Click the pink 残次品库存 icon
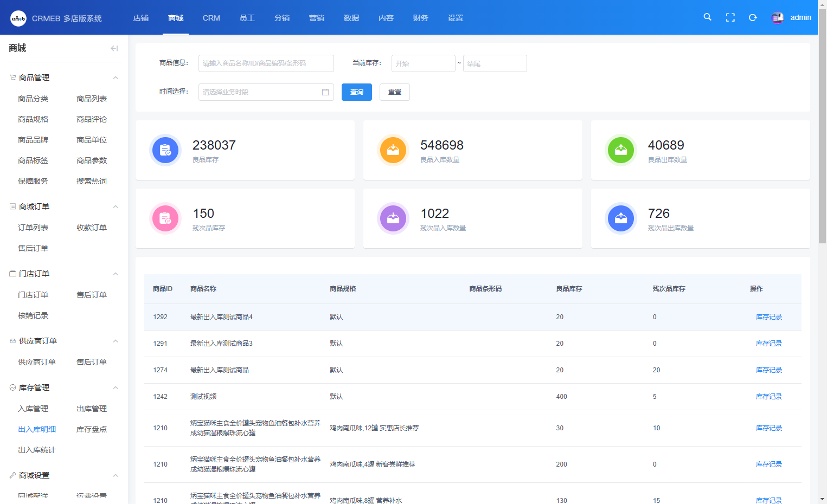827x504 pixels. (165, 218)
